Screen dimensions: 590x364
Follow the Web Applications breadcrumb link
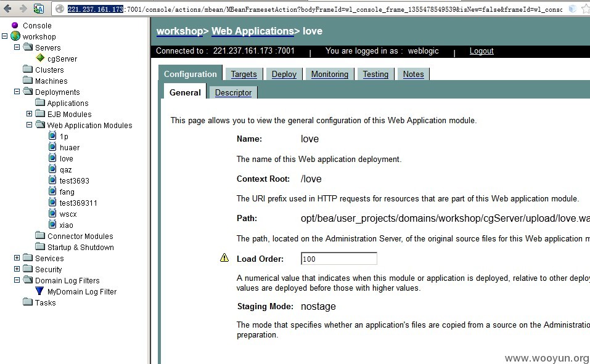pyautogui.click(x=253, y=31)
